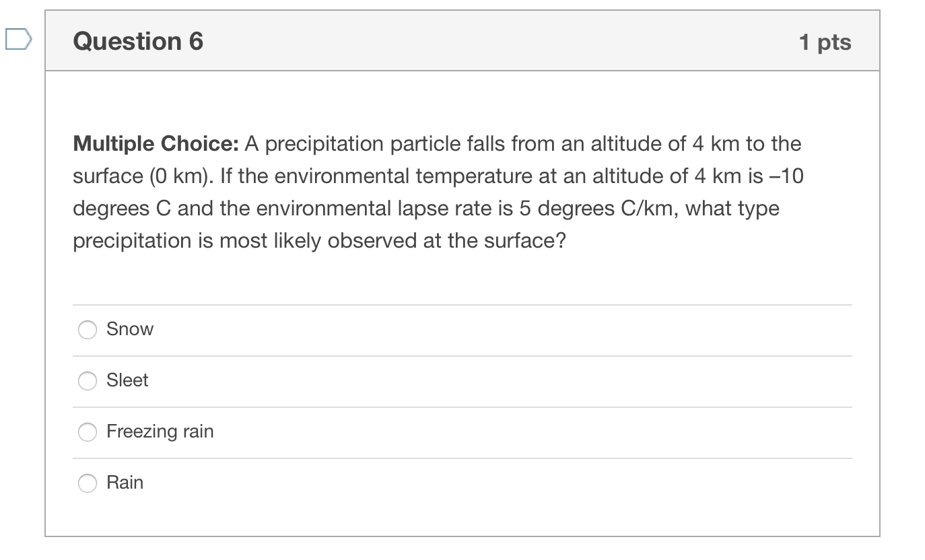
Task: Click the bold "Multiple Choice:" text
Action: click(156, 143)
